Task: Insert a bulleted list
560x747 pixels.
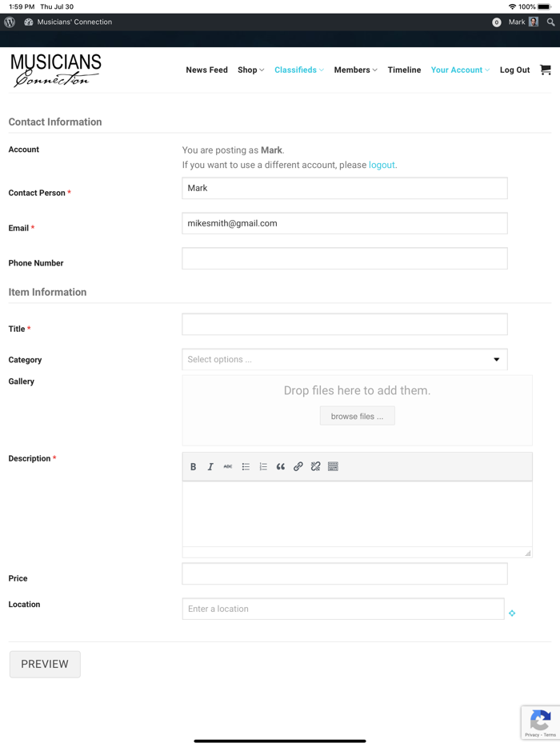Action: click(246, 467)
